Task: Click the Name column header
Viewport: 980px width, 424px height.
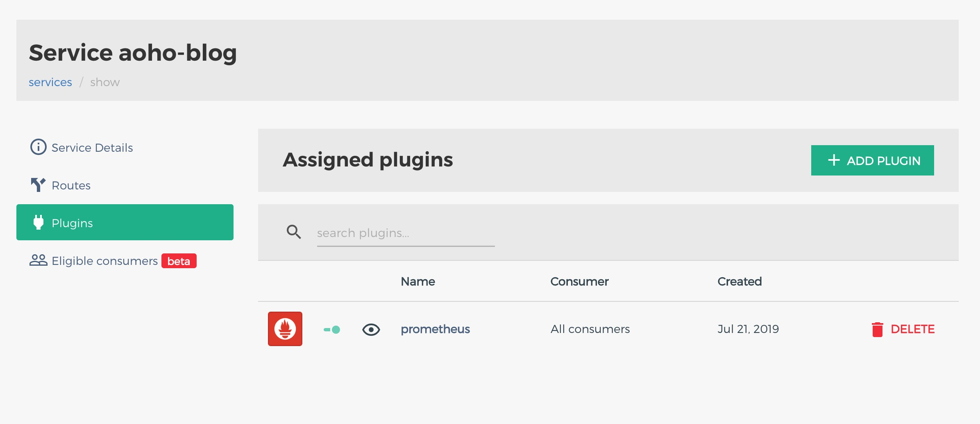Action: click(x=417, y=282)
